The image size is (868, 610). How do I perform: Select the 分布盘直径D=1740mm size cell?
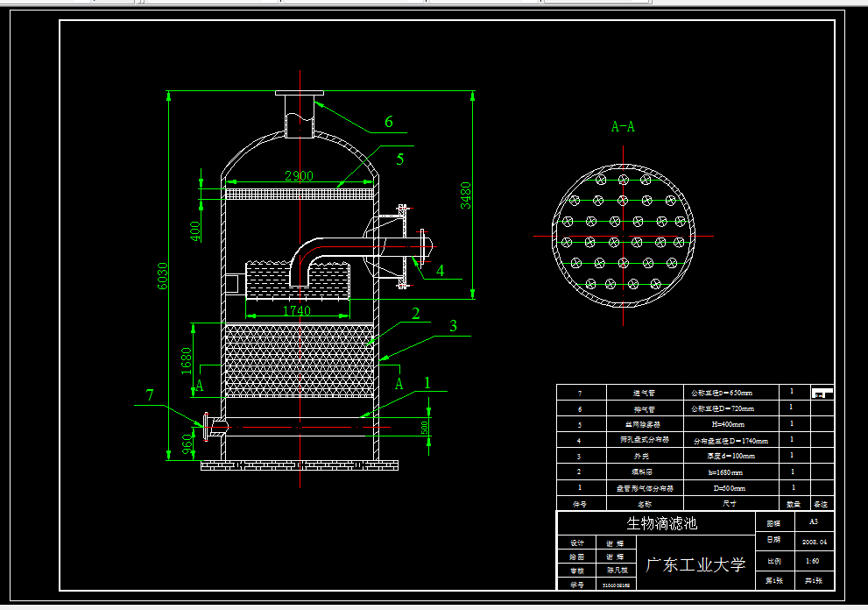tap(730, 441)
